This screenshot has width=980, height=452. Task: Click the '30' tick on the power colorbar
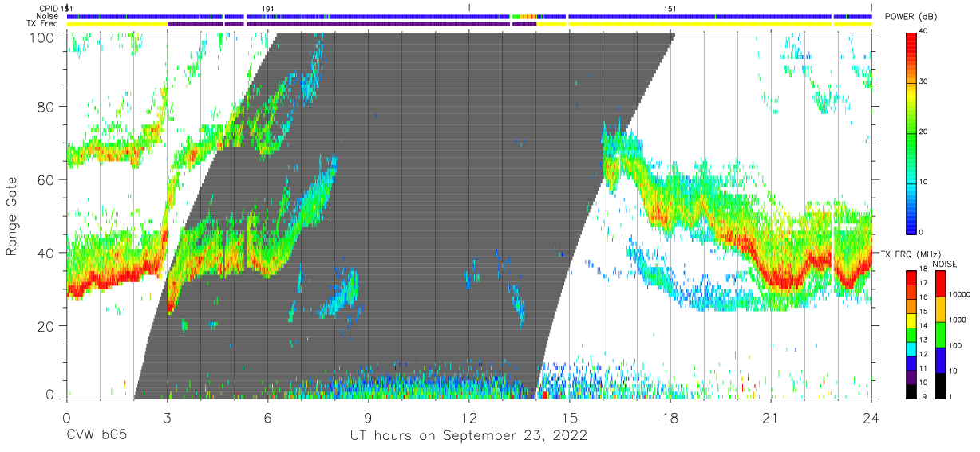click(x=925, y=82)
